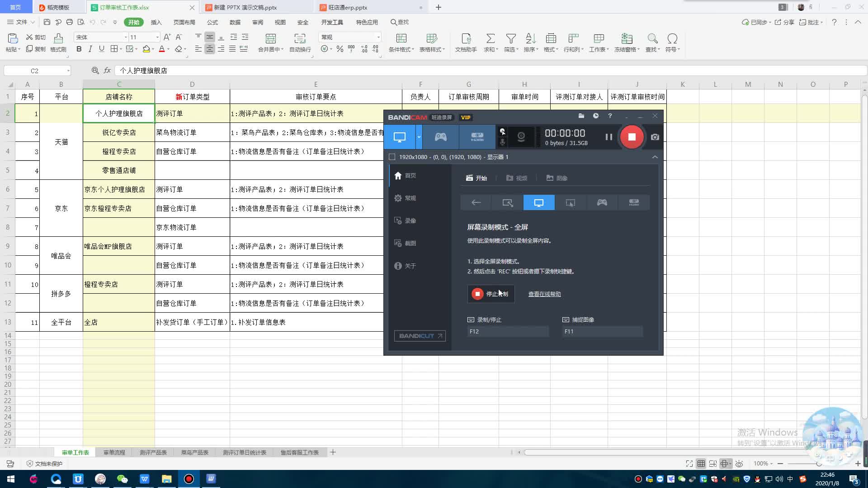Click the AutoSum (求和) icon
The width and height of the screenshot is (868, 488).
(490, 39)
